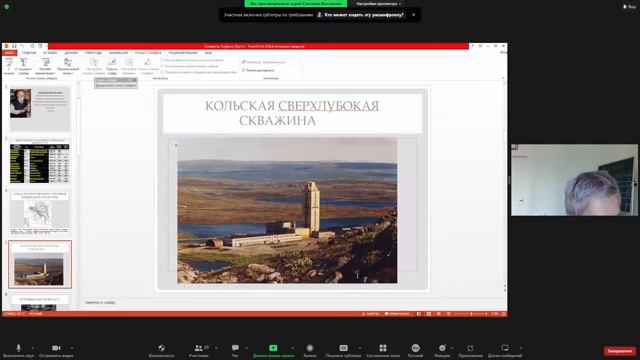Click Hide Slide ribbon icon
The height and width of the screenshot is (360, 640).
tap(112, 62)
